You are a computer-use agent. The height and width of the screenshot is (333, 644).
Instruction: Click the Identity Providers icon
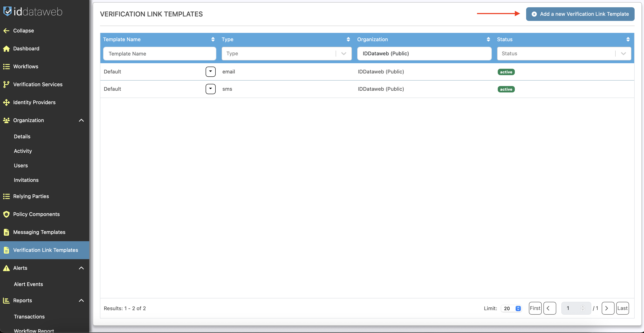tap(6, 102)
